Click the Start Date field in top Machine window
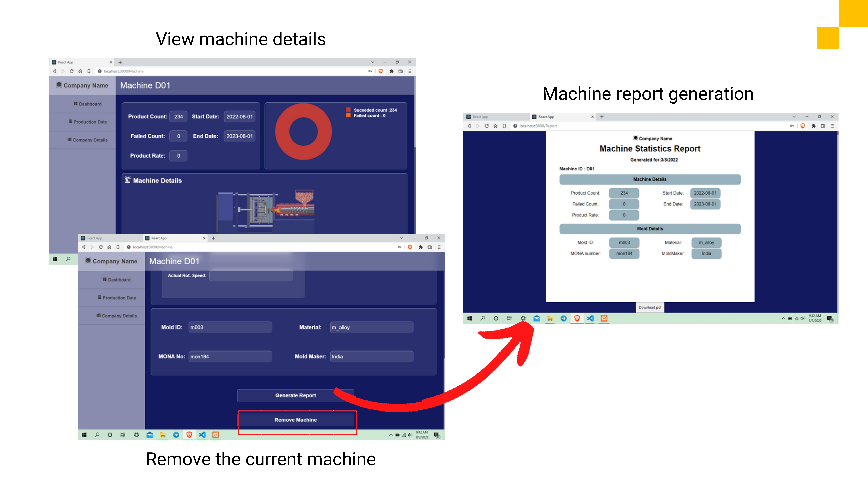 (x=239, y=117)
